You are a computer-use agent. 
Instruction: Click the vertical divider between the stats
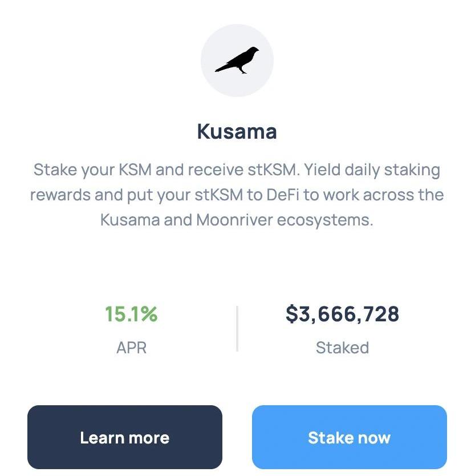(x=237, y=329)
